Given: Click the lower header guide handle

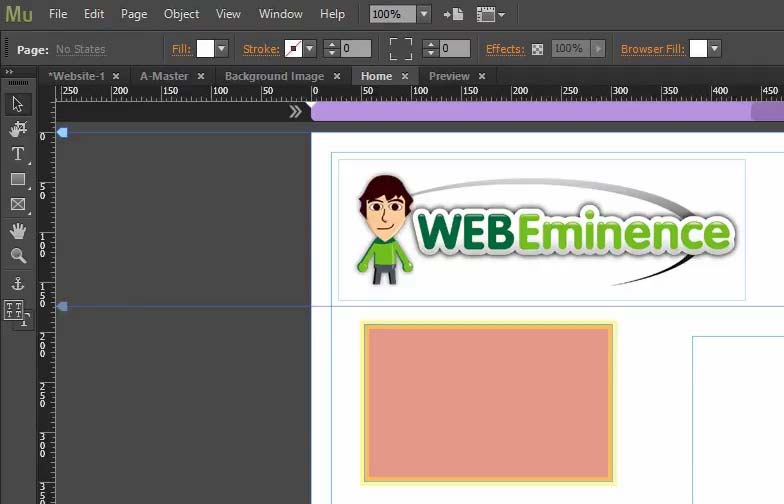Looking at the screenshot, I should [62, 306].
